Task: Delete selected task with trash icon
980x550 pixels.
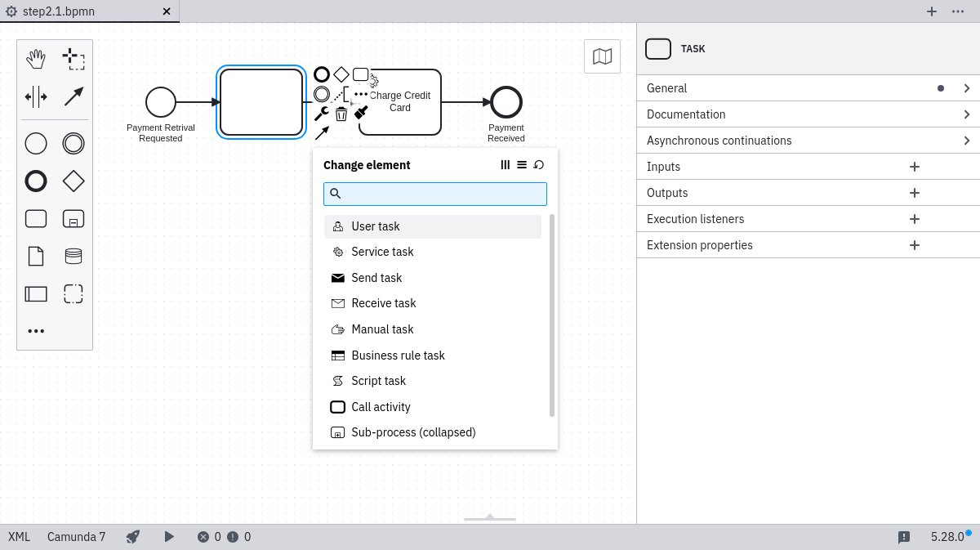Action: point(341,114)
